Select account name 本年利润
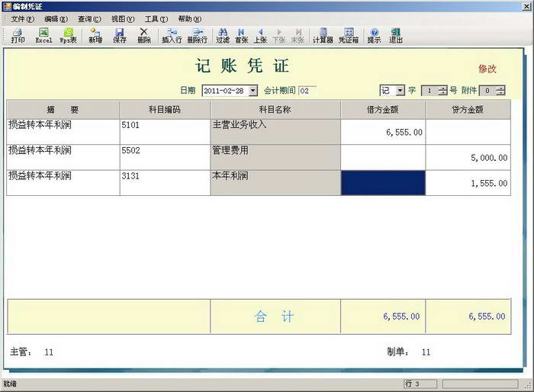 click(x=275, y=183)
